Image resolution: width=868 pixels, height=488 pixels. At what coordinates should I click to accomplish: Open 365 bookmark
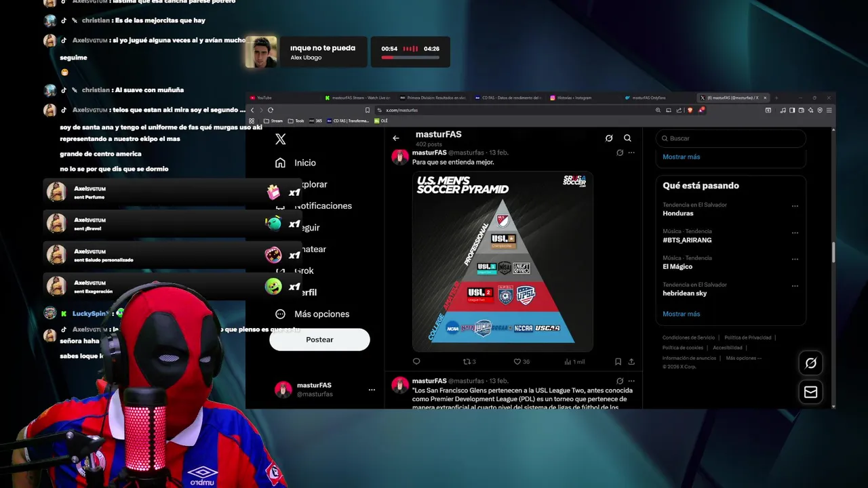tap(315, 121)
